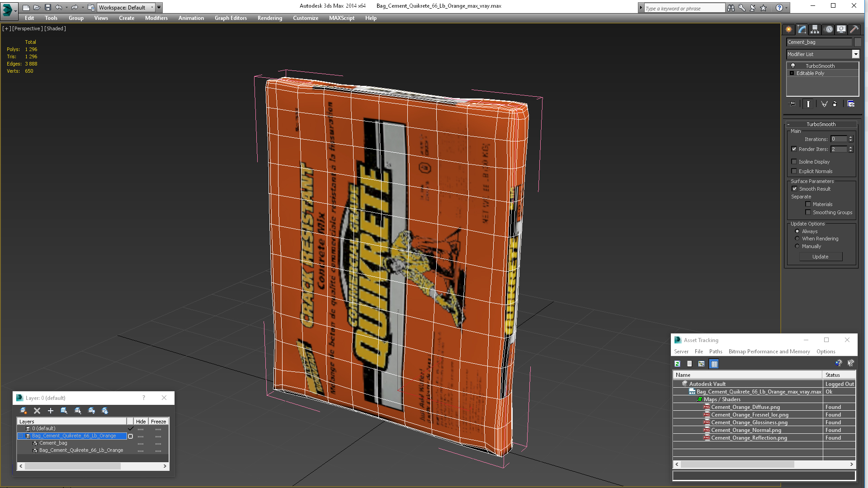This screenshot has width=868, height=488.
Task: Click Asset Tracking horizontal scrollbar
Action: click(x=764, y=465)
